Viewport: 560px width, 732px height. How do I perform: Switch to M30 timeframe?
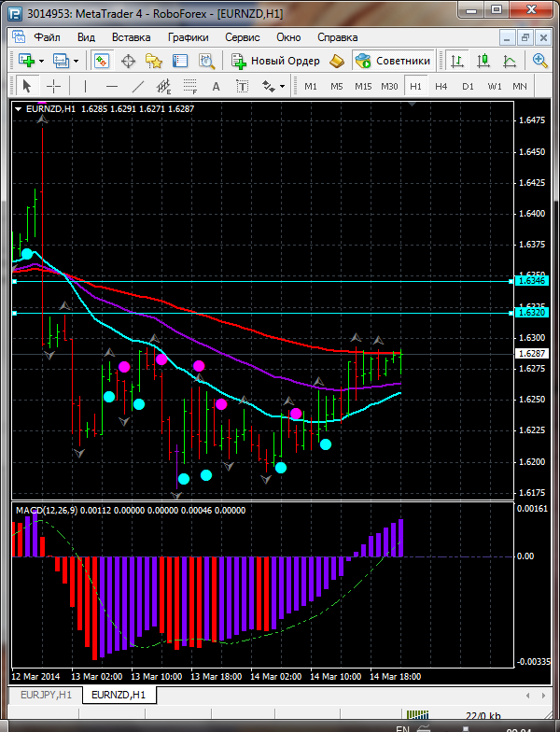pos(389,86)
